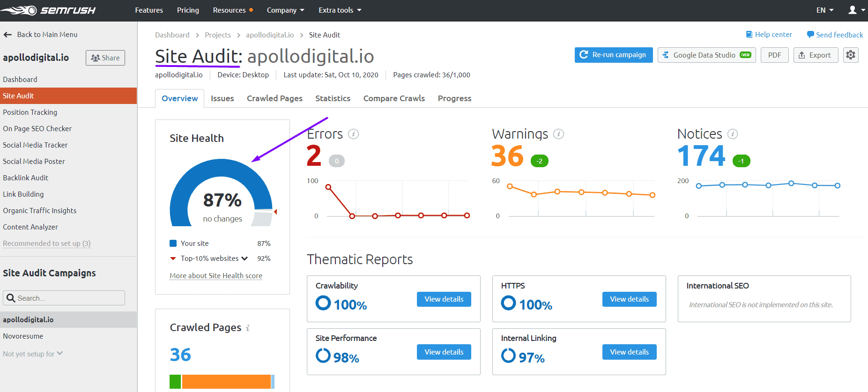Viewport: 868px width, 392px height.
Task: Click the Help center book icon
Action: (749, 35)
